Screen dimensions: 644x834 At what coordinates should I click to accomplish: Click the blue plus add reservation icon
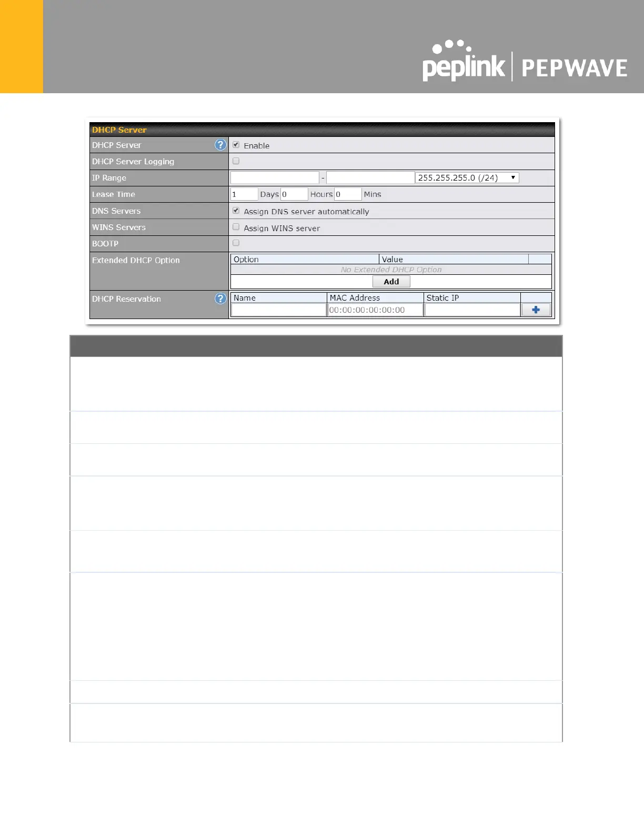[536, 310]
